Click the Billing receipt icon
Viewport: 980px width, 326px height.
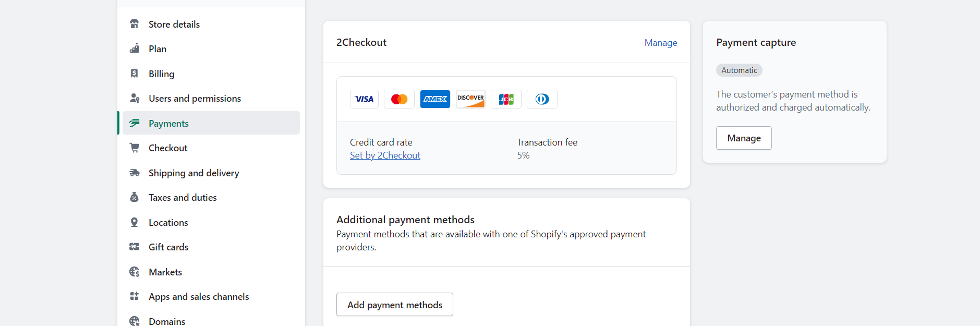click(135, 74)
